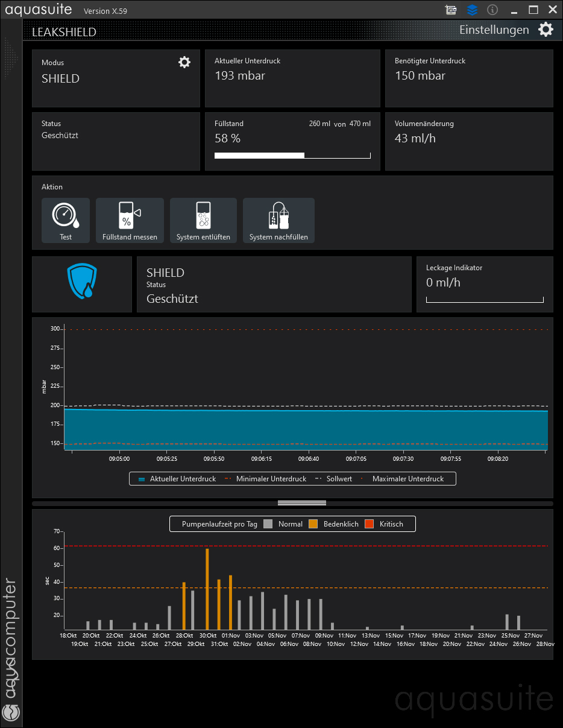The image size is (563, 728).
Task: Expand the dotted arrow sidebar handle
Action: (x=11, y=59)
